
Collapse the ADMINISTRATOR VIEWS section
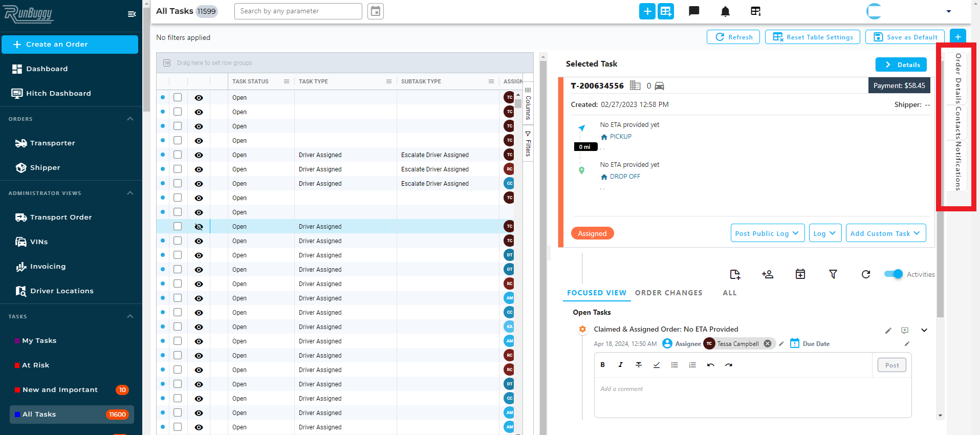130,193
